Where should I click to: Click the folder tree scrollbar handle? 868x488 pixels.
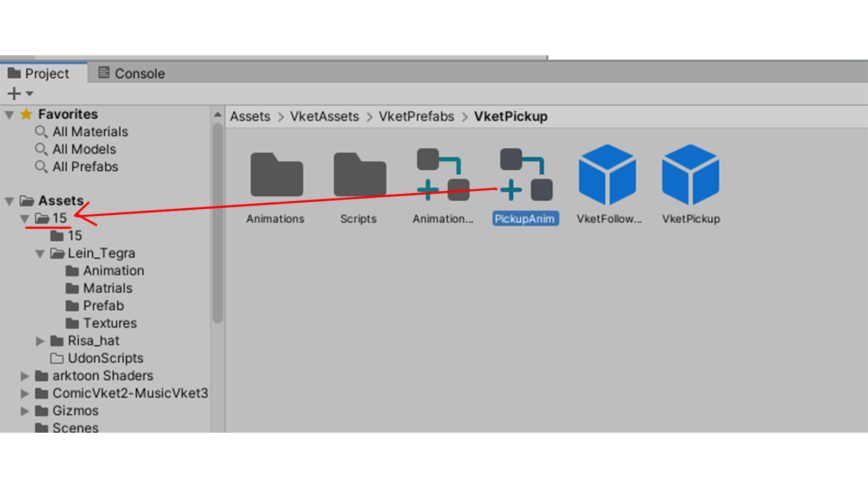point(218,223)
